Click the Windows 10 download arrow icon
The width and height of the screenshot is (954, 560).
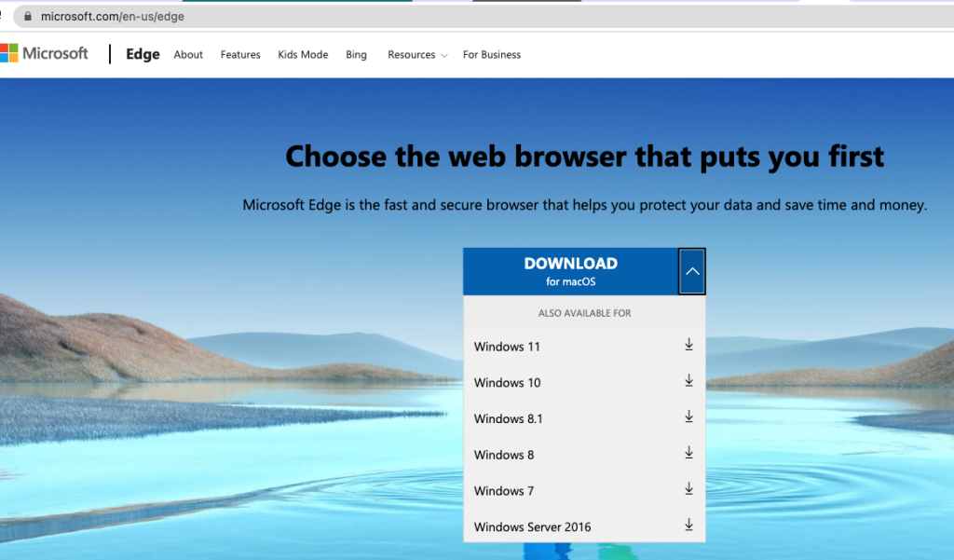[x=689, y=381]
